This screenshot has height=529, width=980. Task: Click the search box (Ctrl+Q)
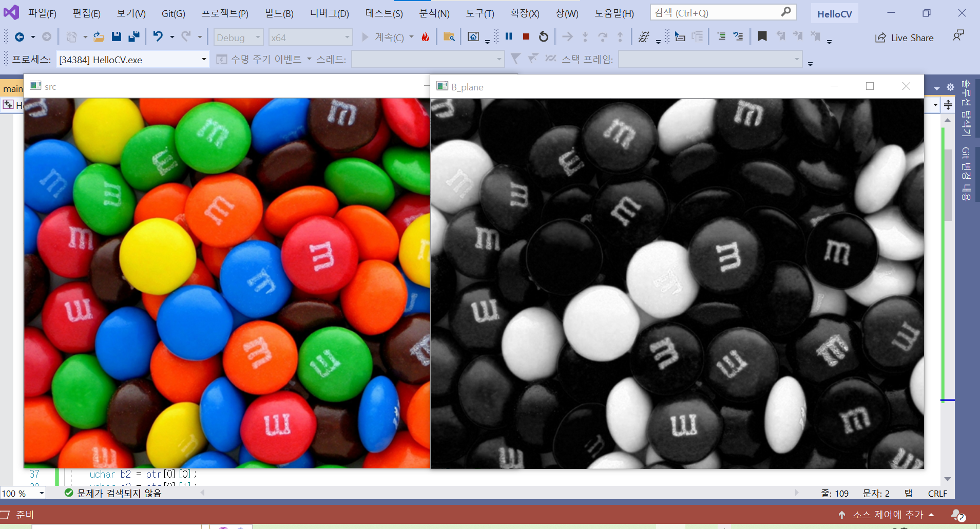click(x=723, y=12)
